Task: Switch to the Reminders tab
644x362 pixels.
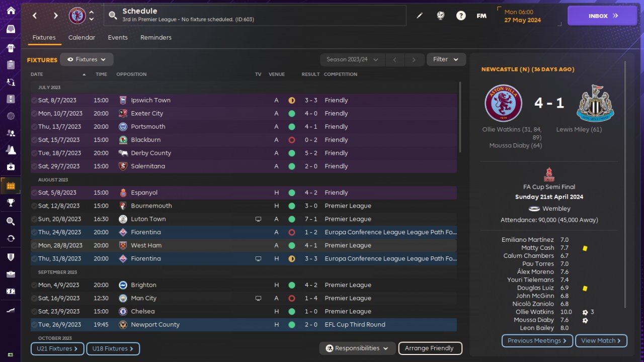Action: [155, 38]
